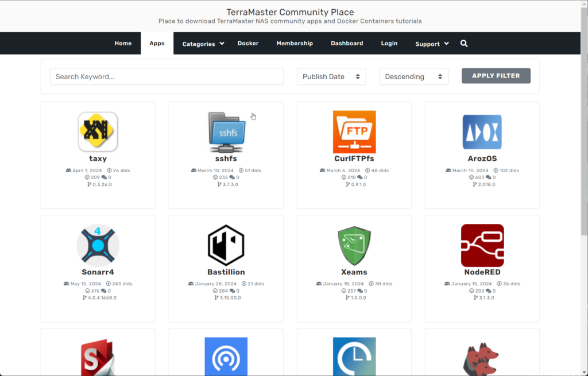Open the taxy app icon
This screenshot has height=376, width=588.
98,131
